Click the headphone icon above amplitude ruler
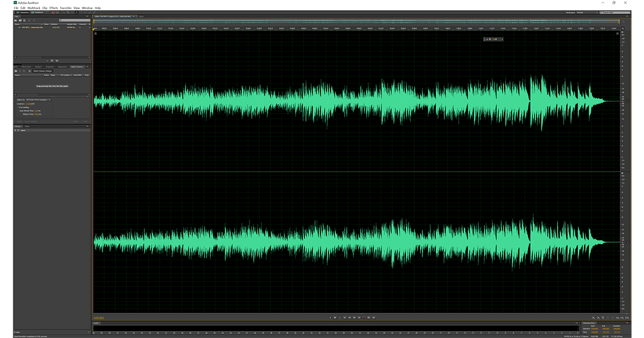Viewport: 644px width, 338px height. (x=623, y=28)
